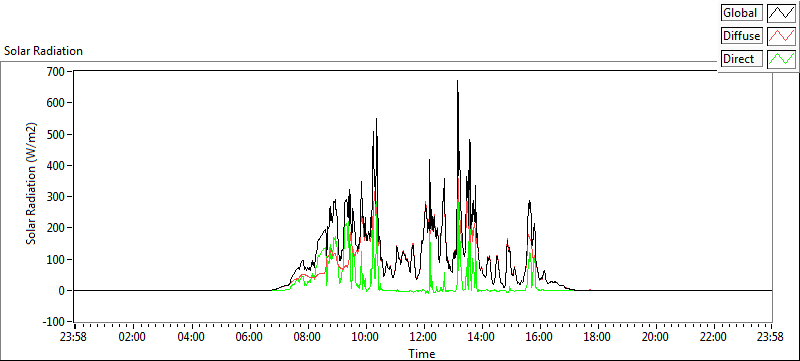Click the first 23:58 time axis label

pos(74,337)
